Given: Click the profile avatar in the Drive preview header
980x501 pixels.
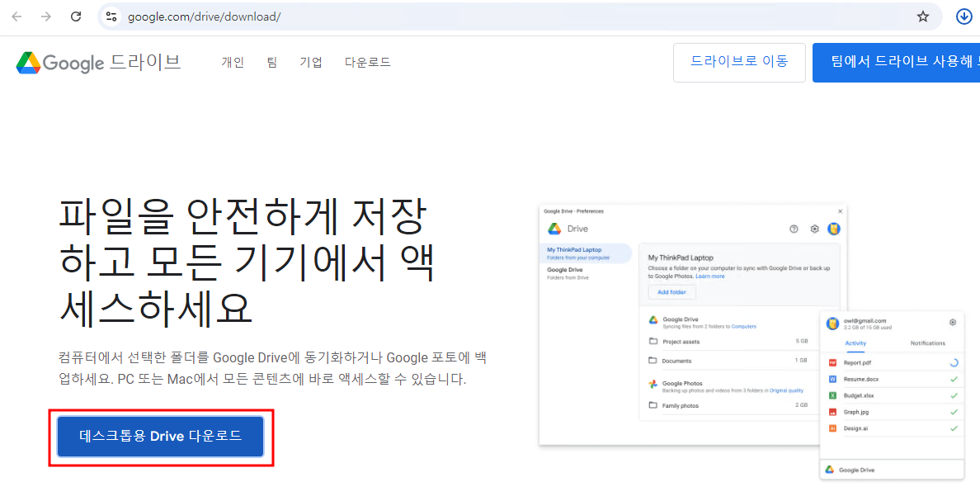Looking at the screenshot, I should [834, 229].
